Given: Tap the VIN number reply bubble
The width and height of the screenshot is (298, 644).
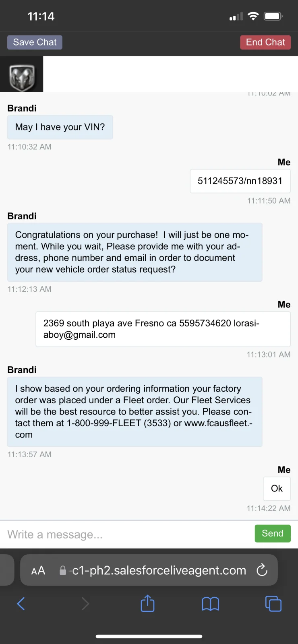Looking at the screenshot, I should pos(240,181).
